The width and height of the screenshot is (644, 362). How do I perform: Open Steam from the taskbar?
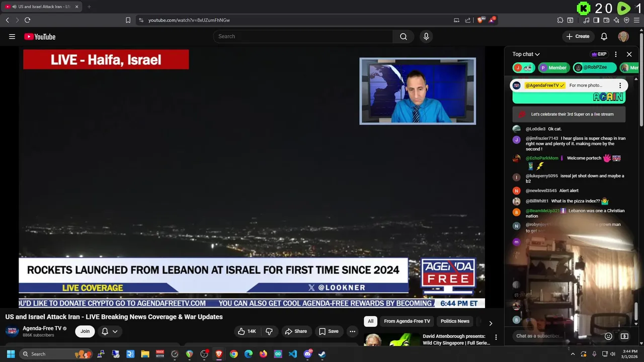click(x=322, y=354)
